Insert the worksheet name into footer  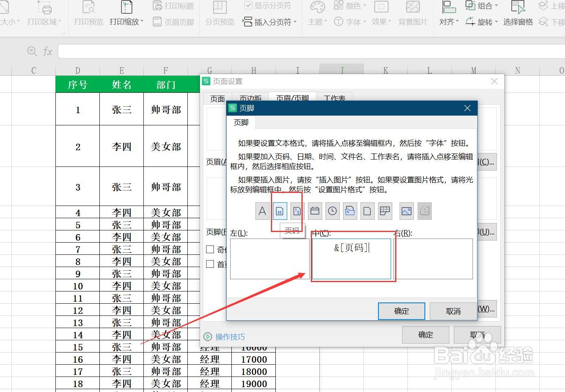385,211
